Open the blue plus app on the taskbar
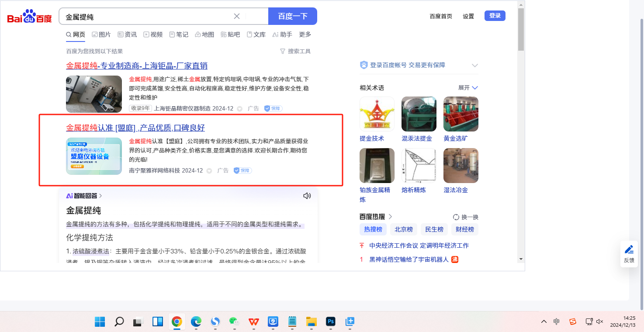Image resolution: width=644 pixels, height=332 pixels. pos(350,322)
